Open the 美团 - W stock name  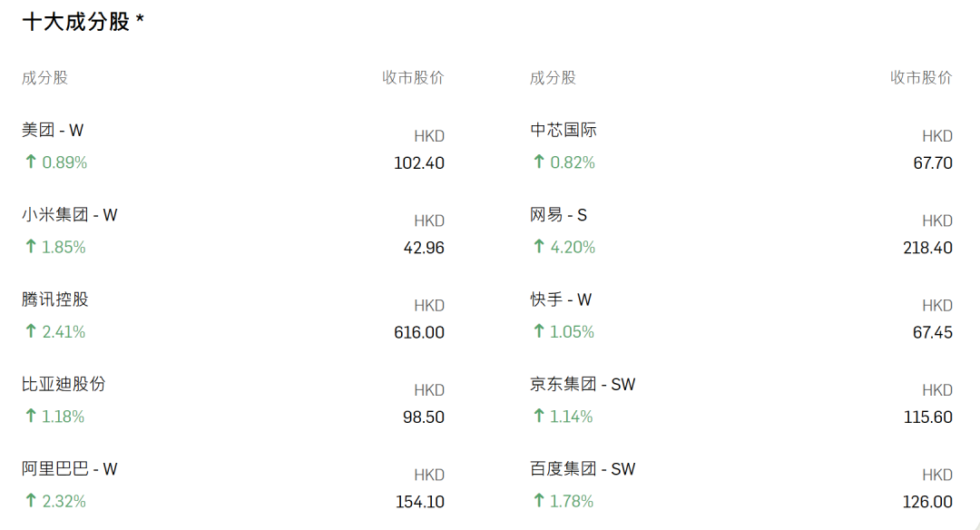coord(53,130)
